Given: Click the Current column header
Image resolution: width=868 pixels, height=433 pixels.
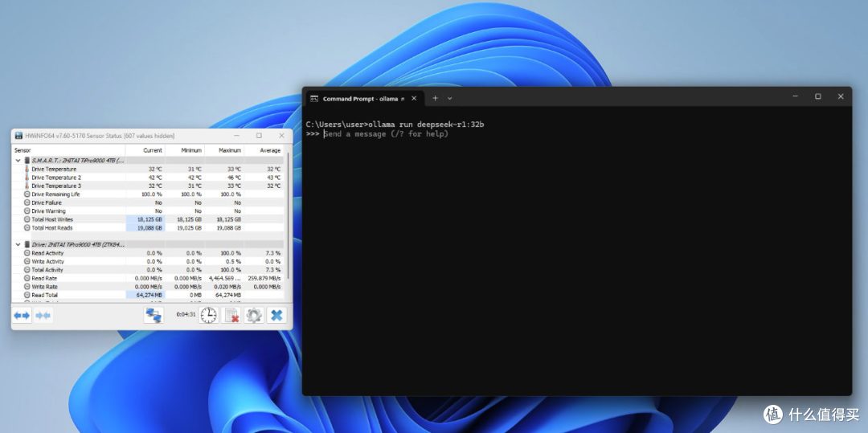Looking at the screenshot, I should [x=145, y=150].
